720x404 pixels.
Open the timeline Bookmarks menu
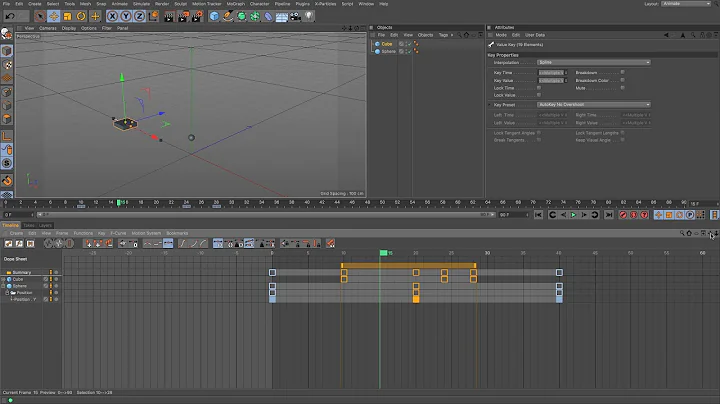point(177,233)
